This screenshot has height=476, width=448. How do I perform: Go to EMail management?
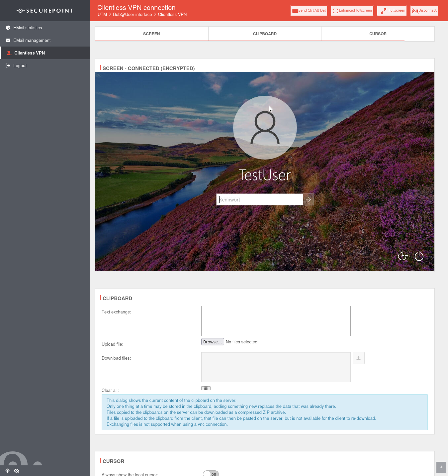(x=32, y=41)
